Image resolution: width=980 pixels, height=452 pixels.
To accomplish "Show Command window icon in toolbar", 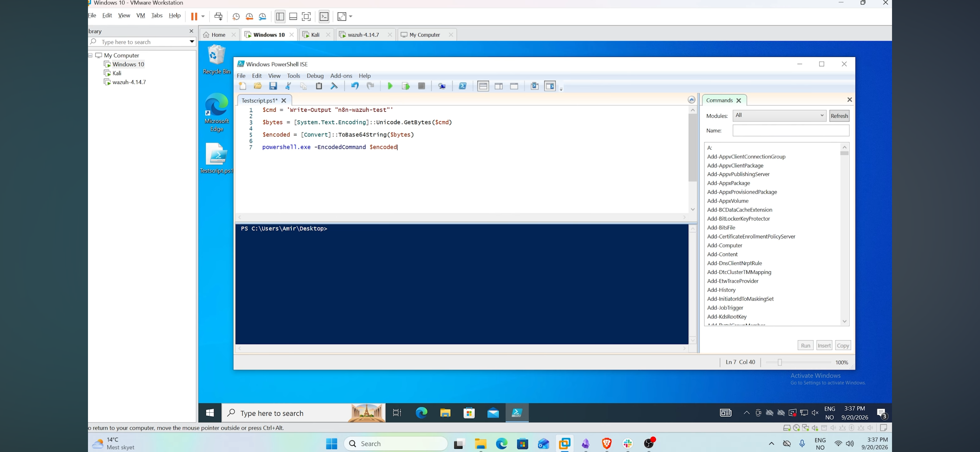I will (x=535, y=86).
